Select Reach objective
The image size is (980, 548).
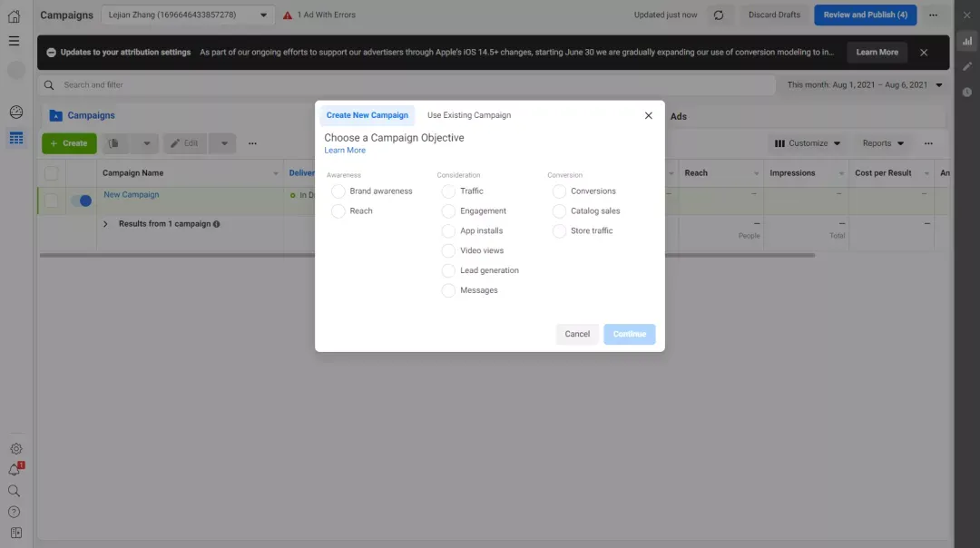[x=338, y=211]
